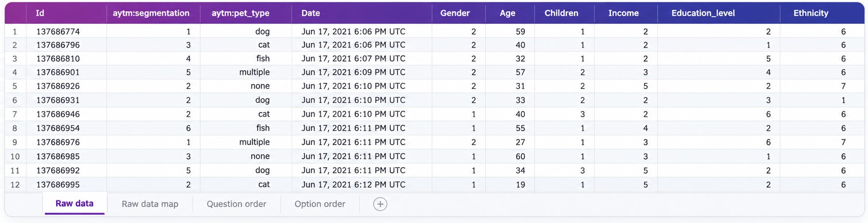Viewport: 868px width, 223px height.
Task: Open the Raw data map tab
Action: [x=150, y=204]
